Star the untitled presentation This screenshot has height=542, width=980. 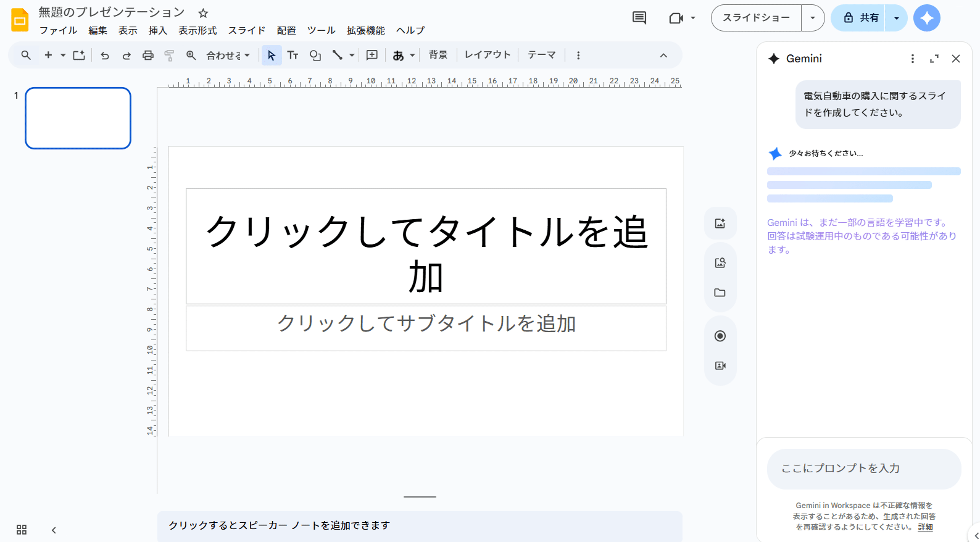pyautogui.click(x=203, y=13)
